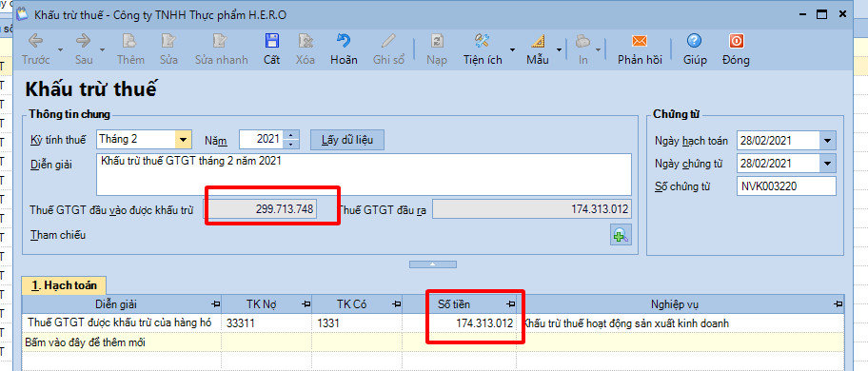Switch to the 1. Hạch toán tab
The width and height of the screenshot is (868, 371).
coord(64,285)
